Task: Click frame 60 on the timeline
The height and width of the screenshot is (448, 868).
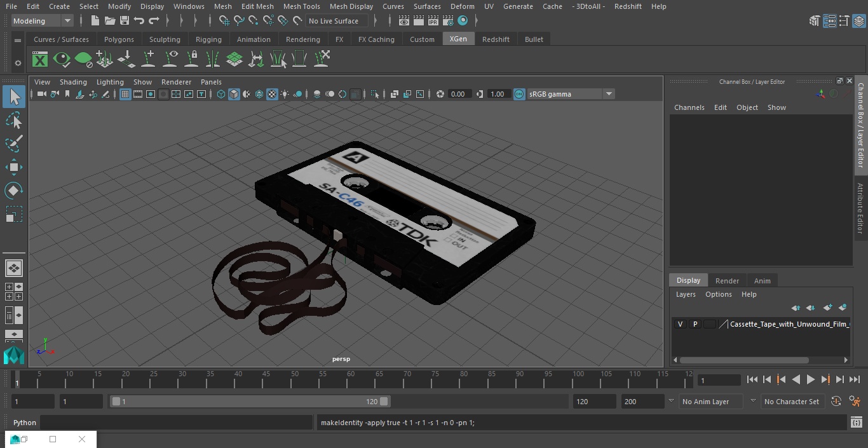Action: click(351, 379)
